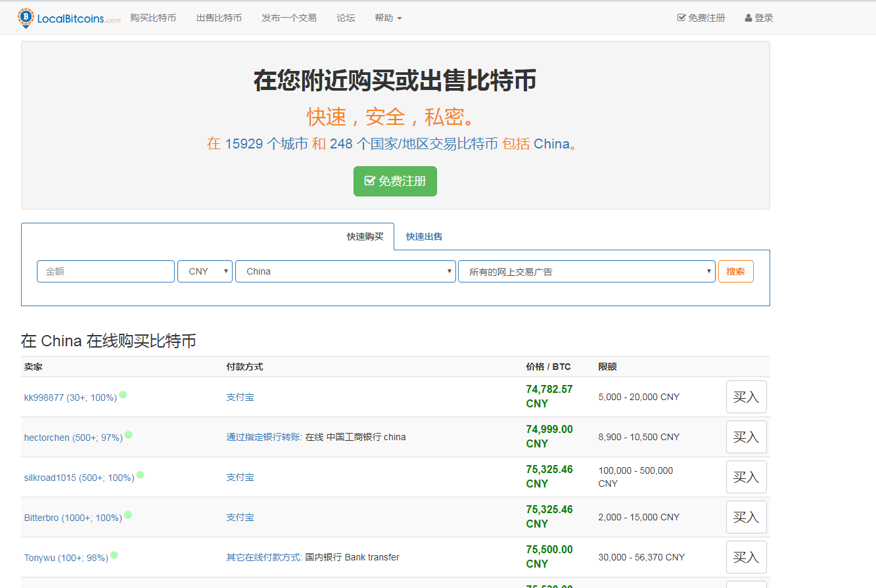Image resolution: width=876 pixels, height=588 pixels.
Task: Open the CNY currency dropdown
Action: click(x=204, y=271)
